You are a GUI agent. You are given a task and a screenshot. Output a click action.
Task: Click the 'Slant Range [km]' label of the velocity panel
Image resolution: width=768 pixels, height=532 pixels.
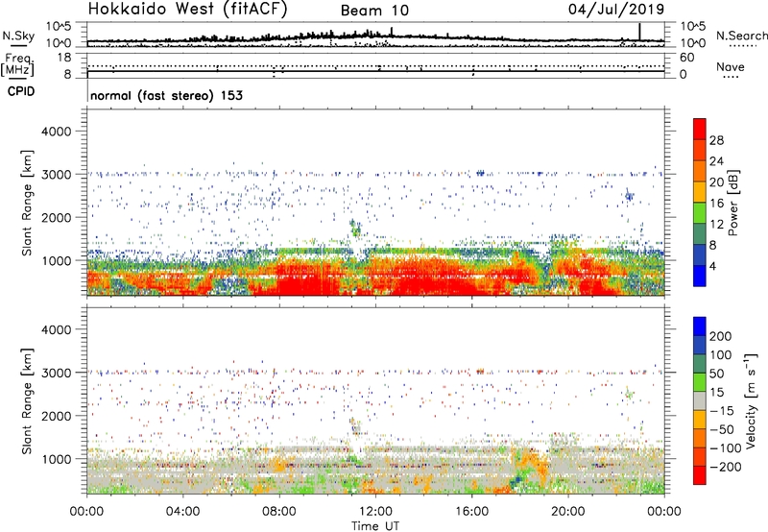(27, 401)
